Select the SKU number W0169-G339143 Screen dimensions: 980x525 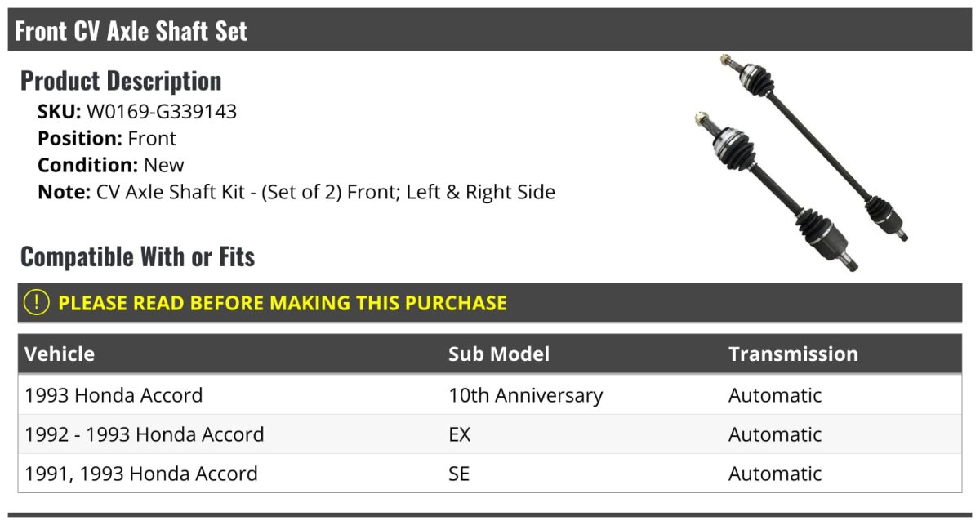[x=162, y=112]
